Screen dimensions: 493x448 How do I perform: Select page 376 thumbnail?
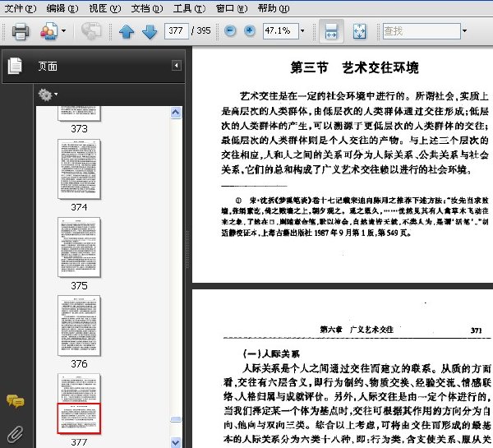79,326
